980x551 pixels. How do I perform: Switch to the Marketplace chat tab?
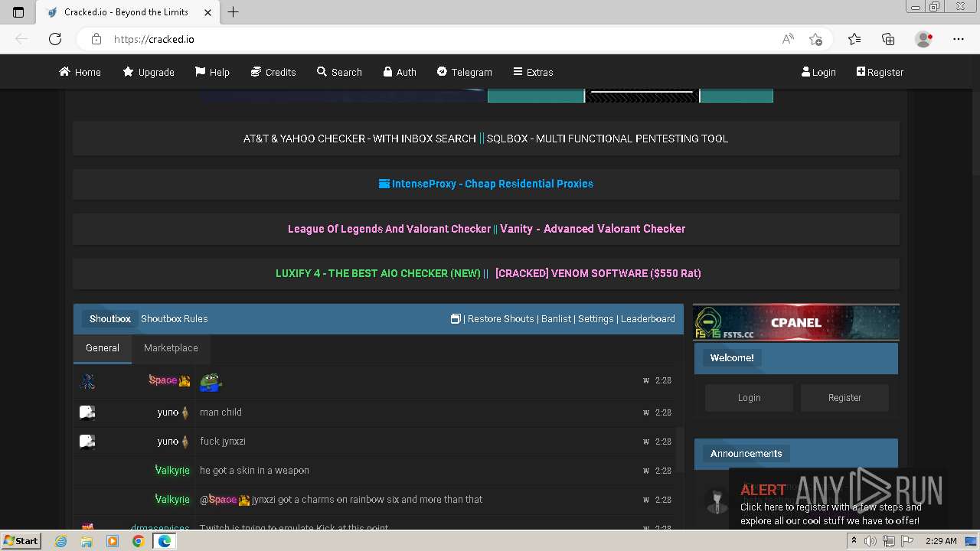[x=171, y=347]
